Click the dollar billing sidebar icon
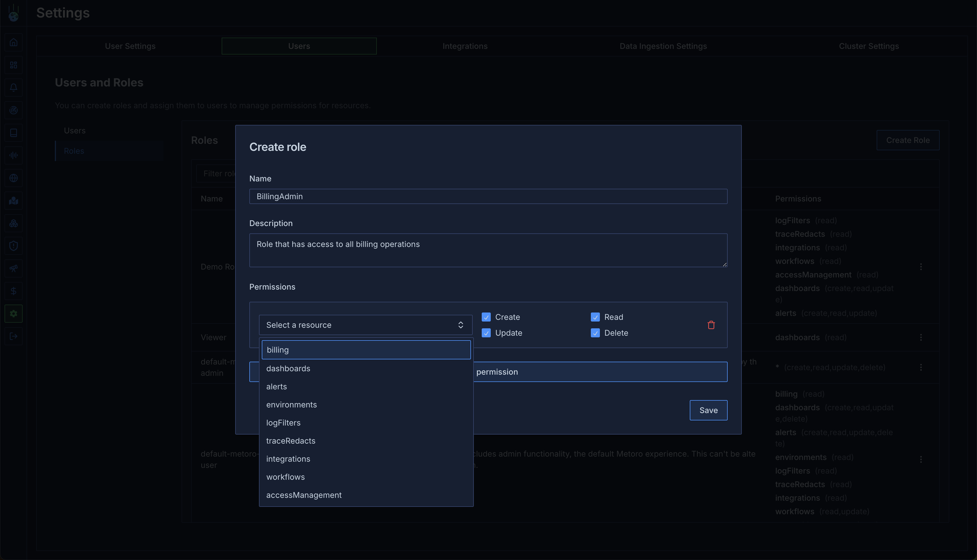This screenshot has height=560, width=977. pyautogui.click(x=14, y=291)
